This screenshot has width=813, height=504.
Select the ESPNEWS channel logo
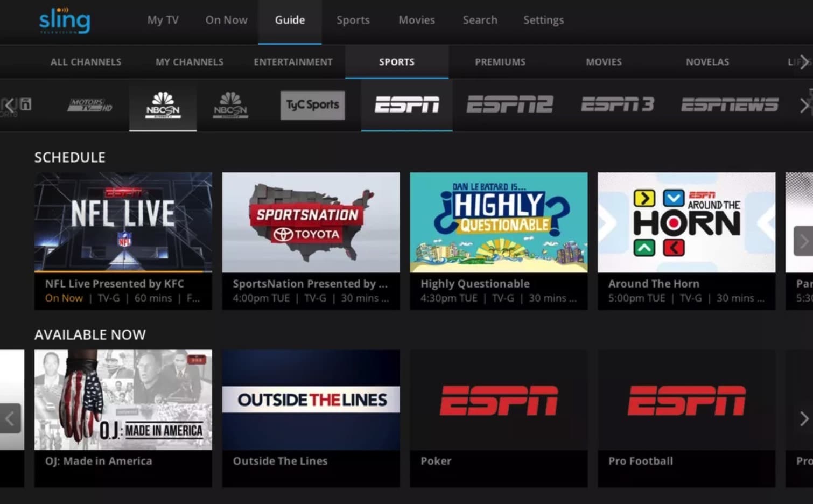coord(730,104)
